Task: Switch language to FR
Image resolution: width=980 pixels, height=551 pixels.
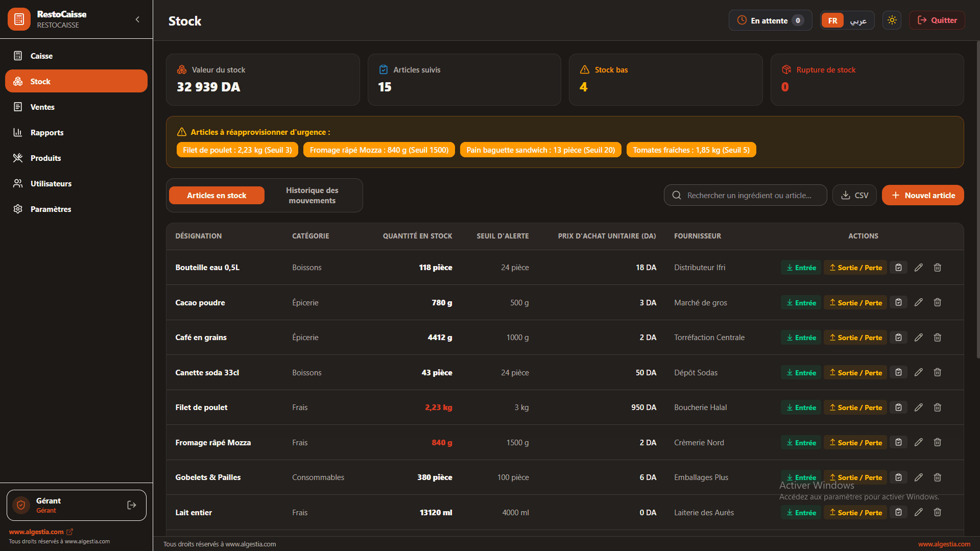Action: click(832, 20)
